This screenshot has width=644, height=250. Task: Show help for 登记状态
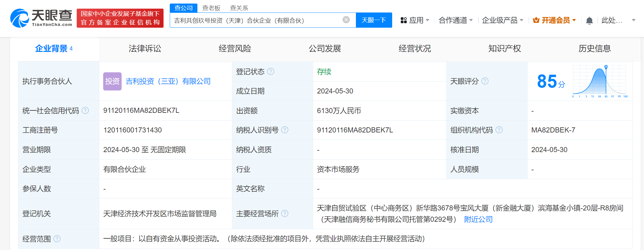pos(271,71)
